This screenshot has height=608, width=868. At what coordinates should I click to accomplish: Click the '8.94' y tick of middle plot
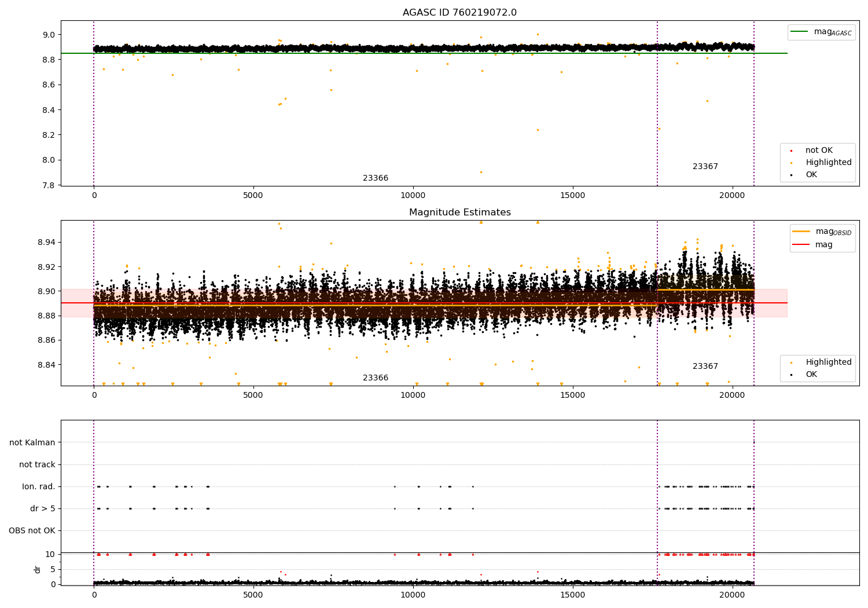point(46,242)
